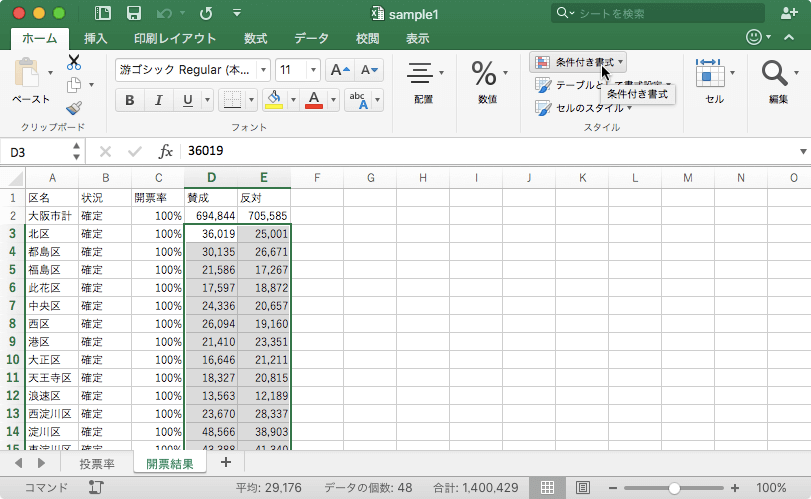Switch to the 開票結果 sheet tab

click(x=170, y=464)
